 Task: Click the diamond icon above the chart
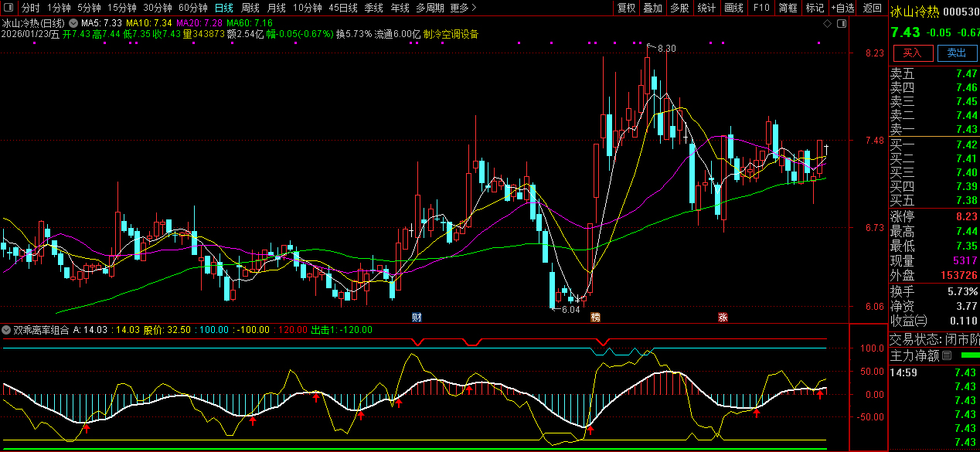coord(827,24)
